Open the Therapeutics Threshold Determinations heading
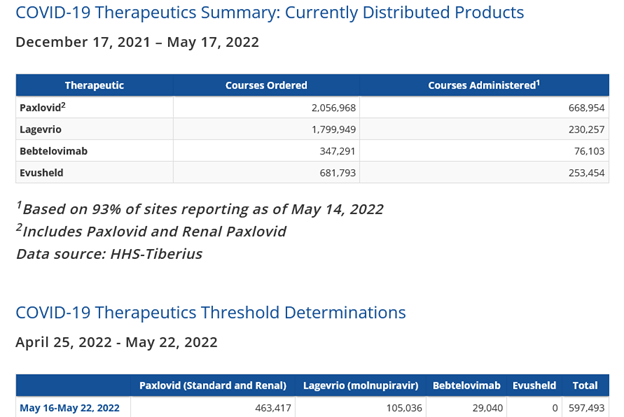The width and height of the screenshot is (624, 417). (x=211, y=312)
